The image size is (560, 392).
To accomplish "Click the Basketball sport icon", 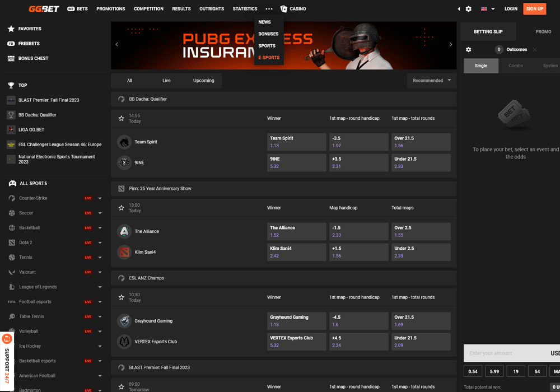I will pos(12,228).
